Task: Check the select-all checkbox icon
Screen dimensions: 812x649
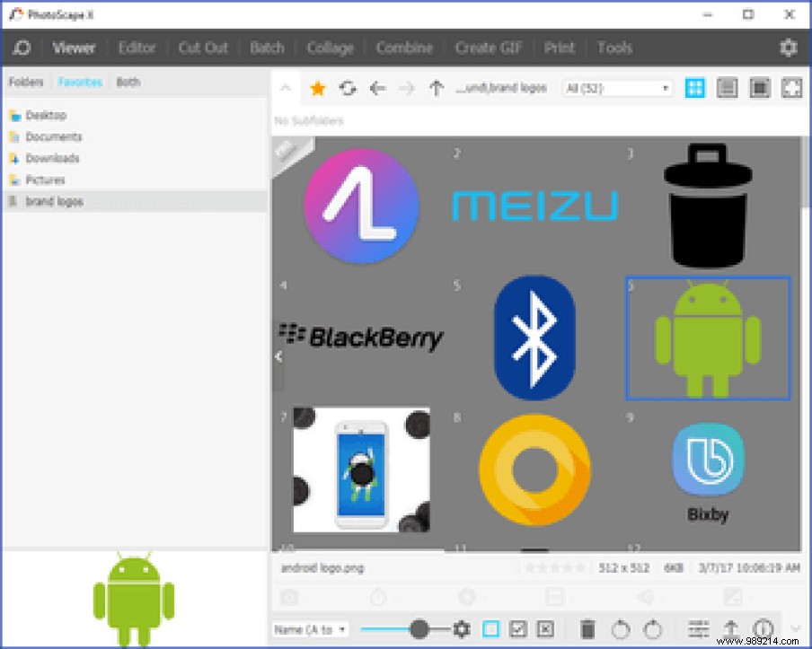Action: [x=518, y=629]
